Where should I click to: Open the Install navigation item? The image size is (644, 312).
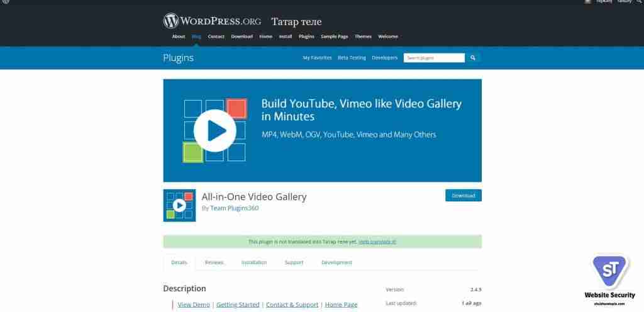tap(286, 36)
